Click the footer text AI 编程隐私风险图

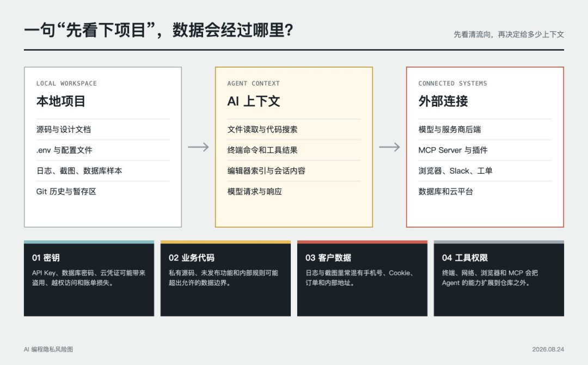48,349
